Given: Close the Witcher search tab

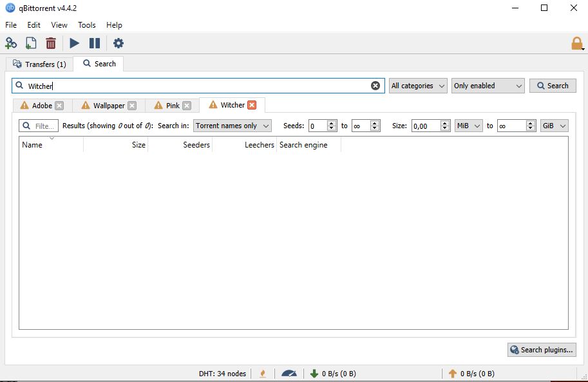Looking at the screenshot, I should [252, 105].
